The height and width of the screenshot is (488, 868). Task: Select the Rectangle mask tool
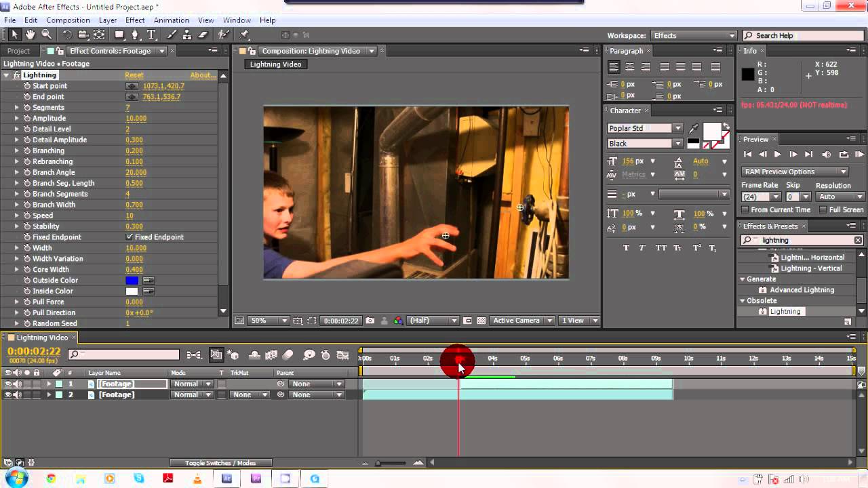coord(119,35)
